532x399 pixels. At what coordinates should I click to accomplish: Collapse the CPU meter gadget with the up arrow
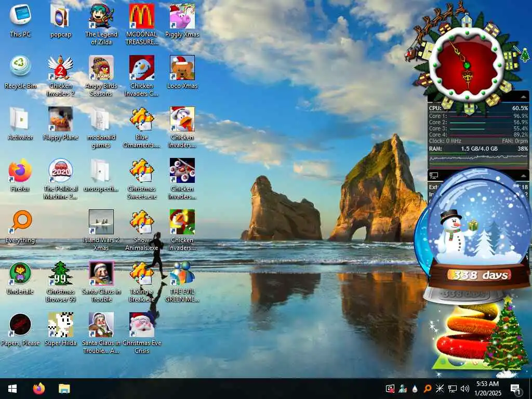(524, 97)
